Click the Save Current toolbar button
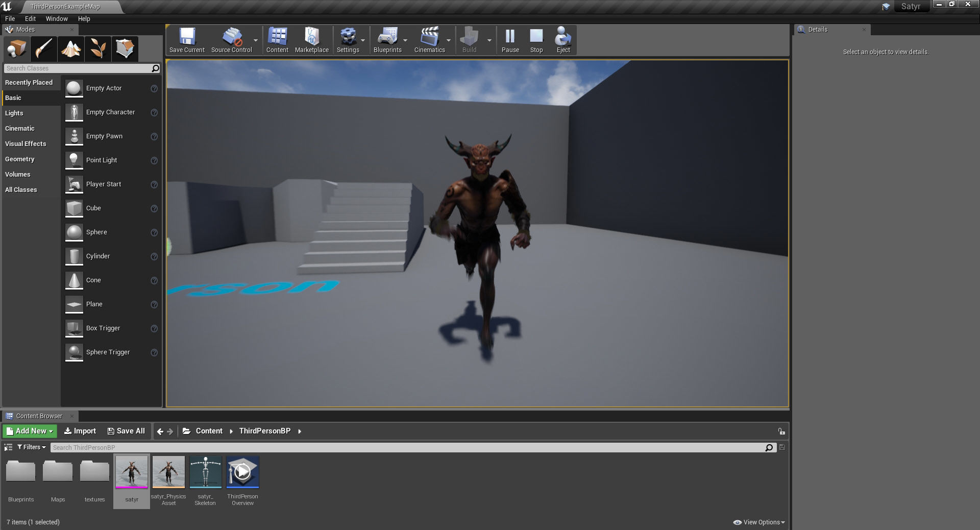 click(187, 40)
